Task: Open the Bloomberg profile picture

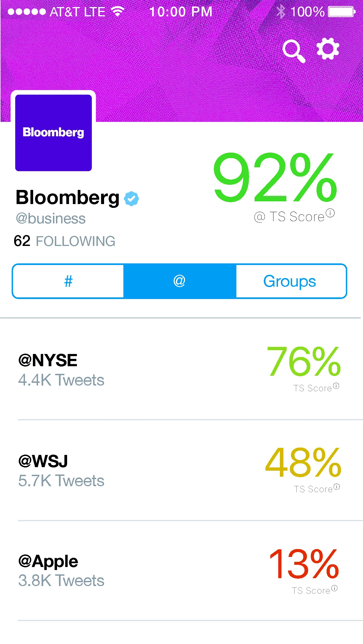Action: click(x=54, y=133)
